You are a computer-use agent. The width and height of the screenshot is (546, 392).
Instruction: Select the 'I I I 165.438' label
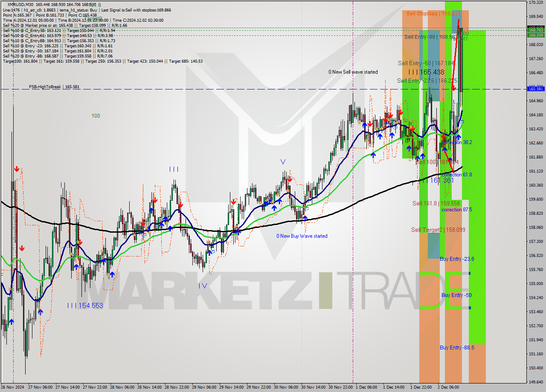[x=426, y=72]
